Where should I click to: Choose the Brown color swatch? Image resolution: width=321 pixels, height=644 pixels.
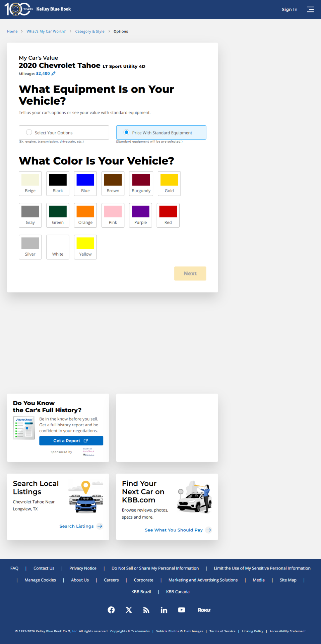(x=113, y=183)
